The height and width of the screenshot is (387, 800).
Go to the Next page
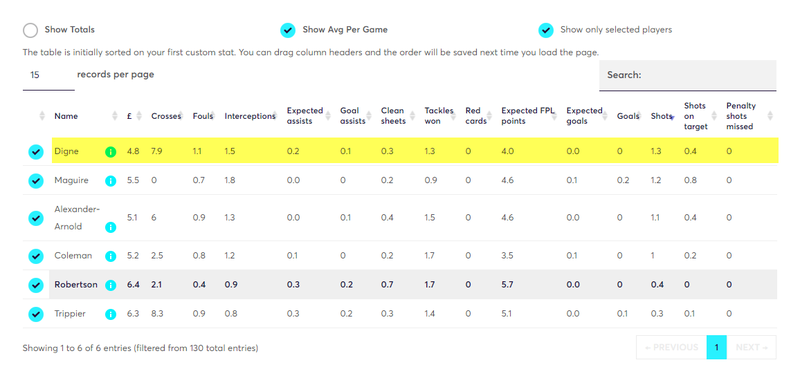click(752, 347)
